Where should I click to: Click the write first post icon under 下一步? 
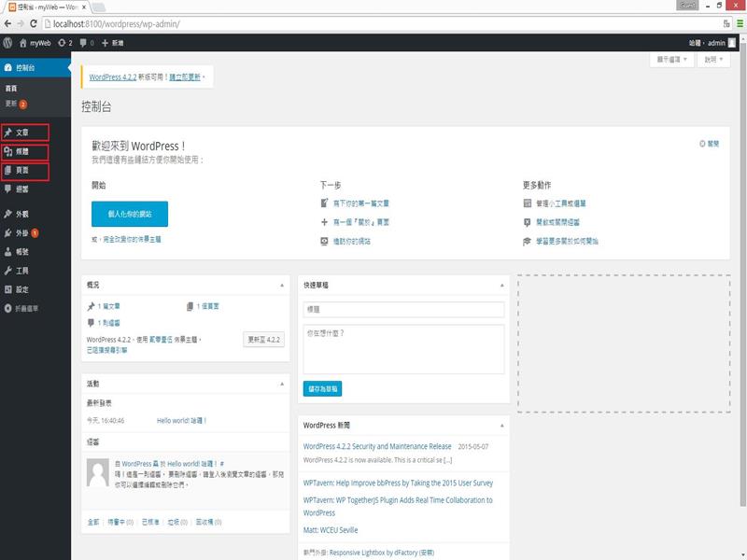pyautogui.click(x=324, y=203)
